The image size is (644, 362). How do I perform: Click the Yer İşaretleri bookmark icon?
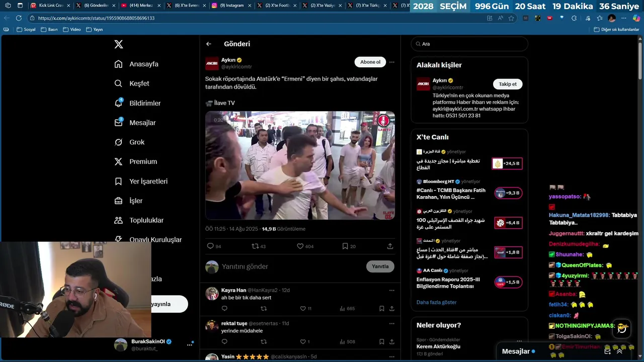coord(118,181)
